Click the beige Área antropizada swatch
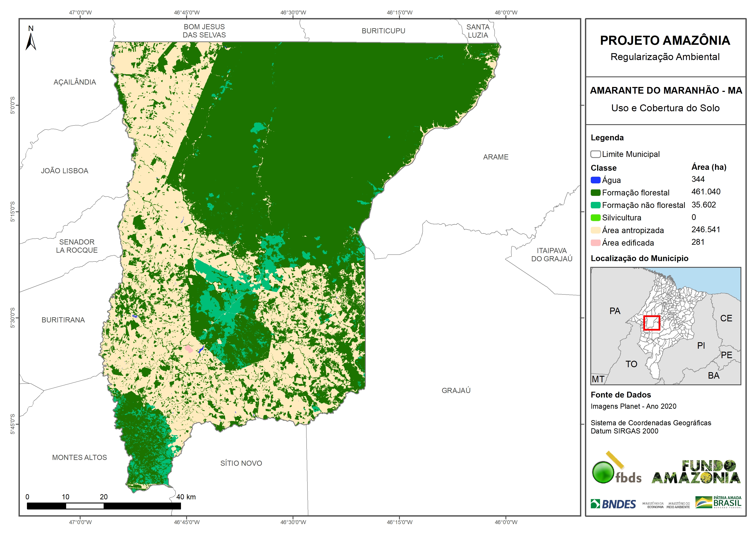 (x=595, y=230)
